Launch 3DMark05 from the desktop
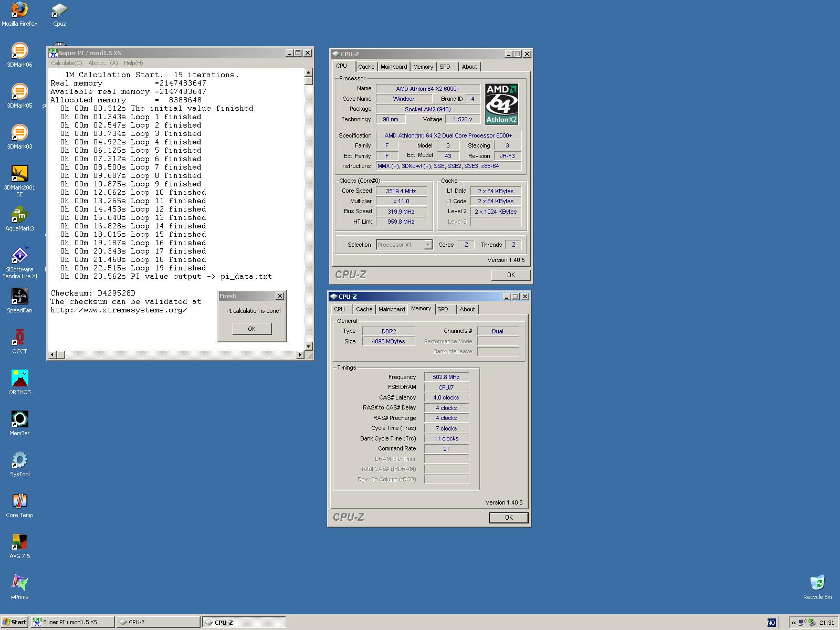Viewport: 840px width, 630px height. [x=19, y=96]
